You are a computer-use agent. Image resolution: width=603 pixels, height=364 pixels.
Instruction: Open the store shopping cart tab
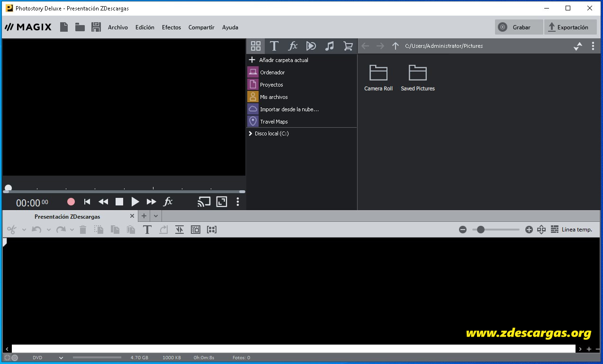coord(348,46)
